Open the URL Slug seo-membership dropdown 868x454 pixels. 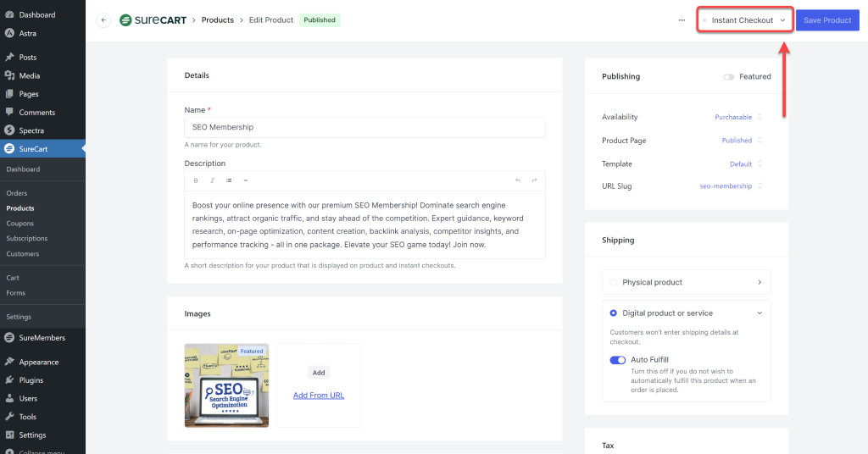[x=732, y=186]
